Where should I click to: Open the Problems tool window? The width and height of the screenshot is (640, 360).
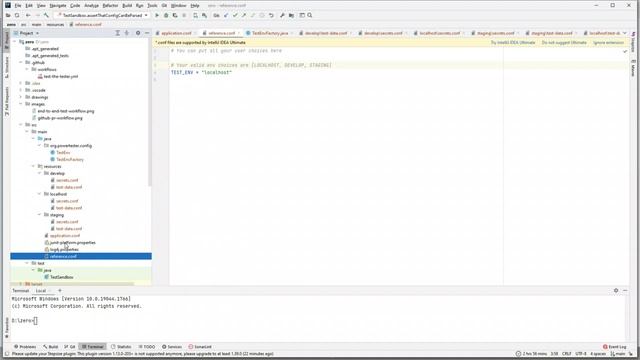coord(25,347)
